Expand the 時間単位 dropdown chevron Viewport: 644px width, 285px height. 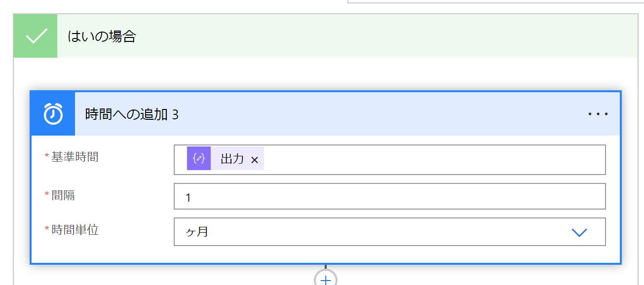578,232
